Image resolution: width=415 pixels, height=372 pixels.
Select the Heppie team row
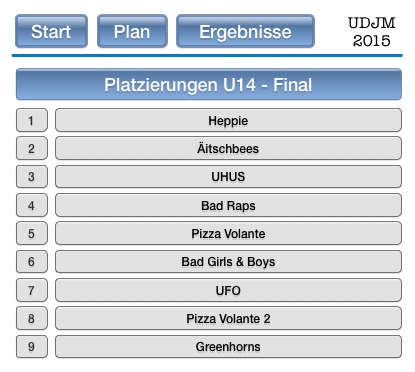pos(228,120)
